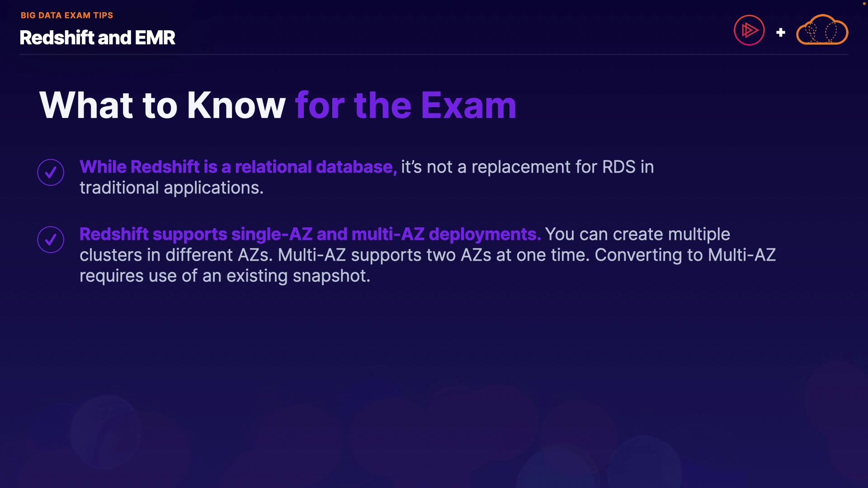Click the orange A Cloud Guru cloud logo
This screenshot has width=868, height=488.
tap(822, 30)
